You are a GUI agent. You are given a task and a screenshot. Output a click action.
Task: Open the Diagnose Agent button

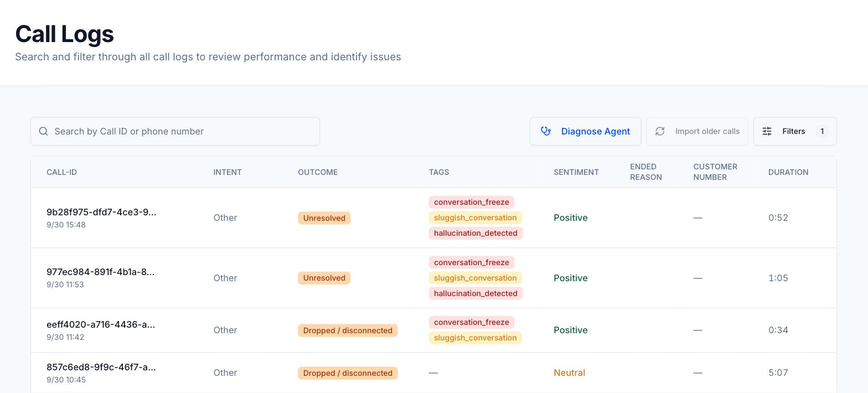coord(585,131)
